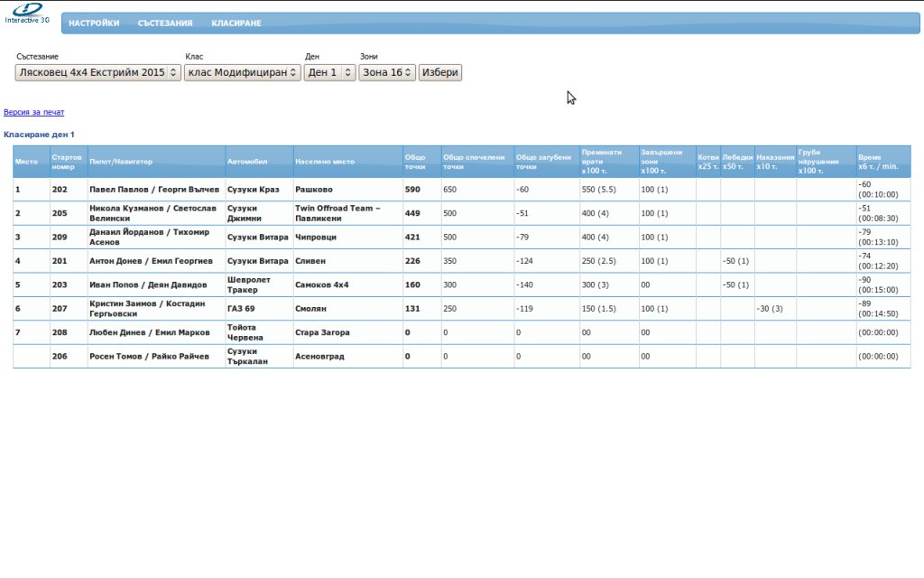
Task: Open the НАСТРОЙКИ menu
Action: click(94, 23)
